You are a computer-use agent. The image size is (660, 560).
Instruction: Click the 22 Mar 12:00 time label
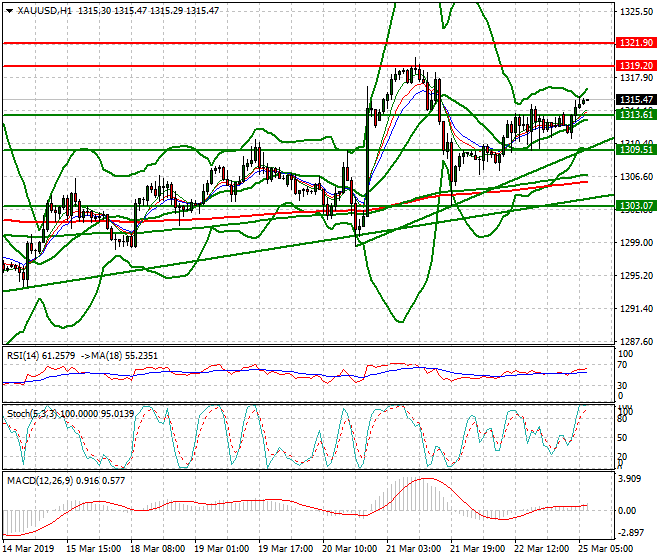[x=541, y=549]
